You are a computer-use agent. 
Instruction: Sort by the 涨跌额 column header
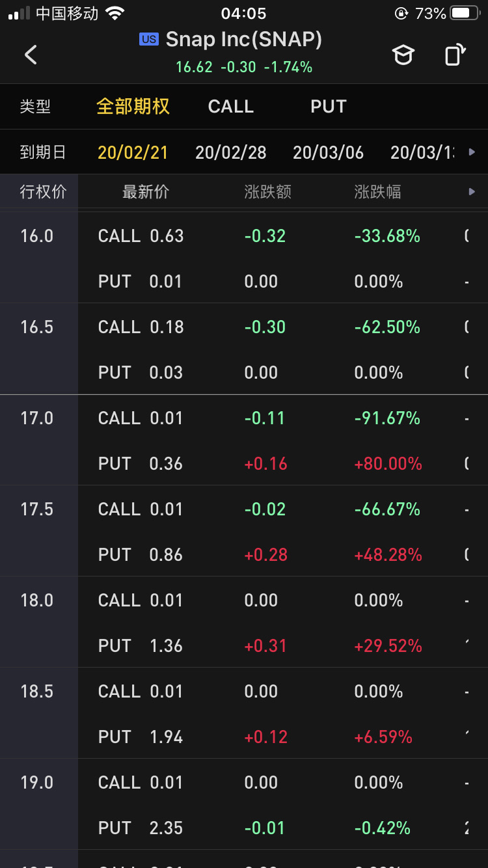(267, 192)
